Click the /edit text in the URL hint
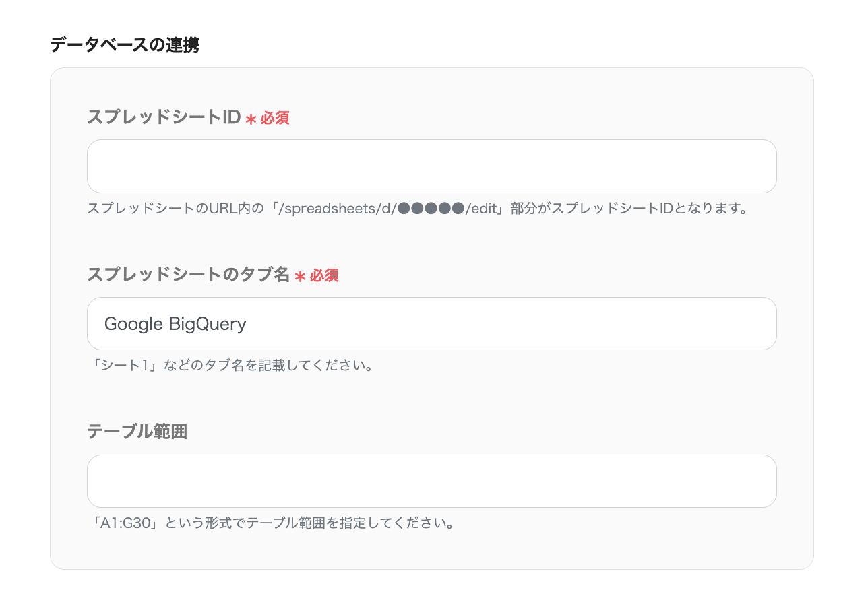The image size is (868, 598). click(482, 209)
